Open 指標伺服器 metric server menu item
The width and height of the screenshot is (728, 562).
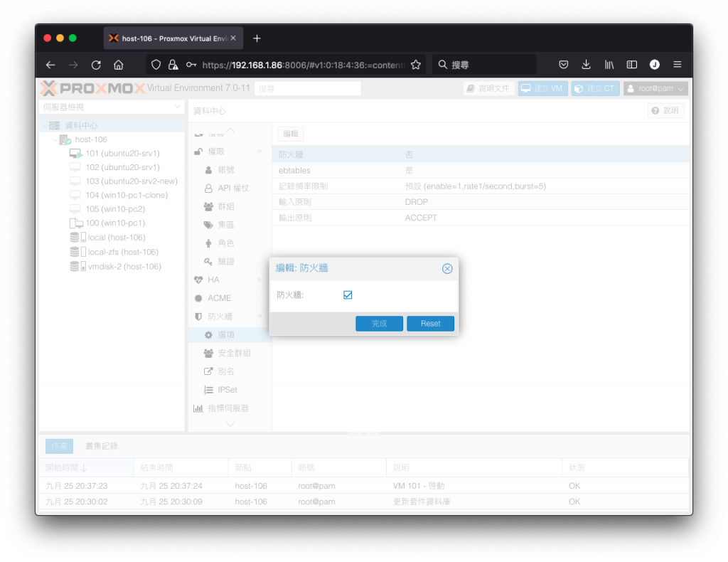coord(228,408)
